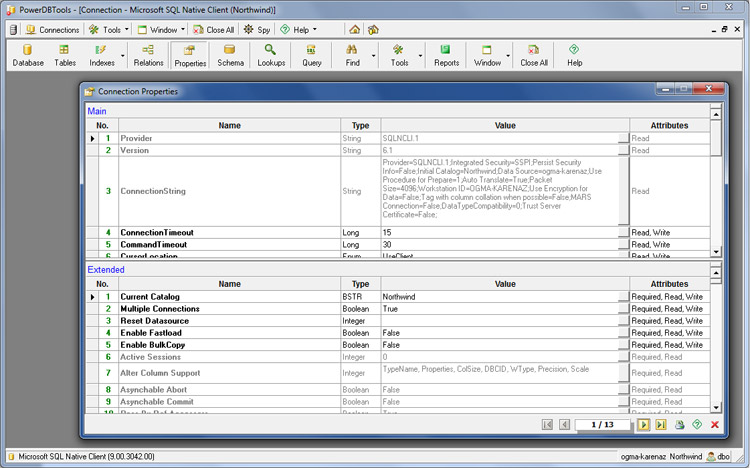Expand the Indexes toolbar dropdown arrow
The height and width of the screenshot is (468, 750).
point(123,55)
